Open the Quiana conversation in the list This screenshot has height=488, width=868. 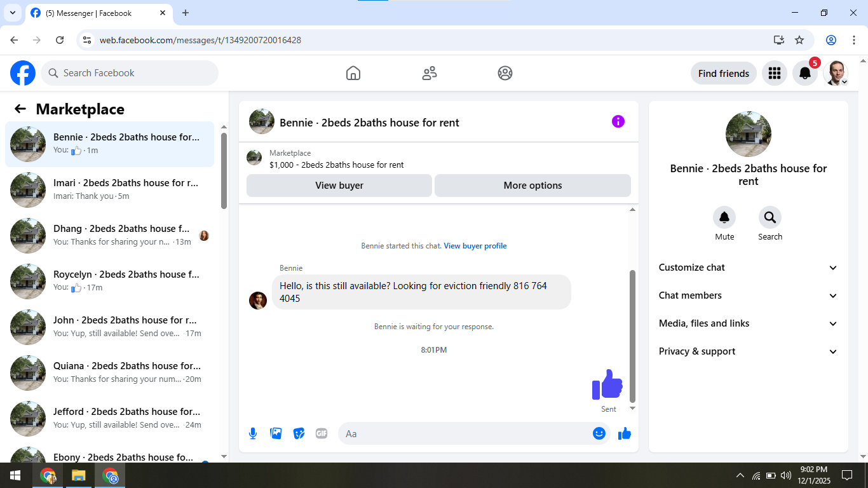(109, 373)
